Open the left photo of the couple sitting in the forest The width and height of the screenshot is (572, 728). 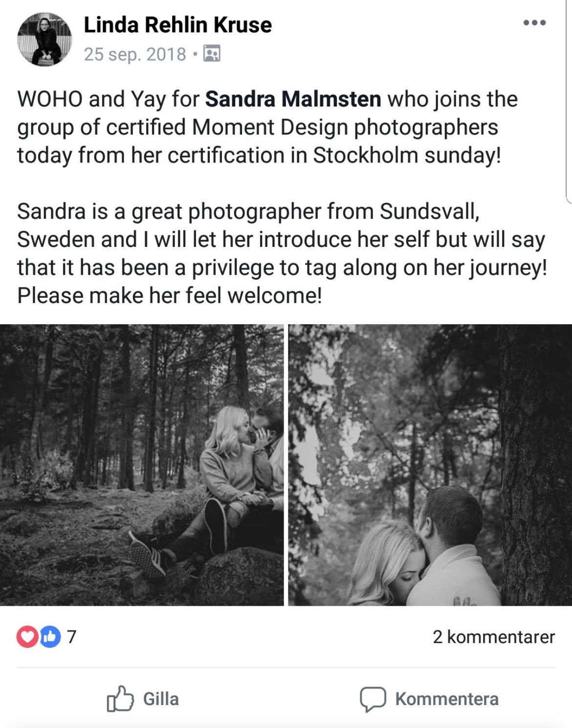pos(142,465)
